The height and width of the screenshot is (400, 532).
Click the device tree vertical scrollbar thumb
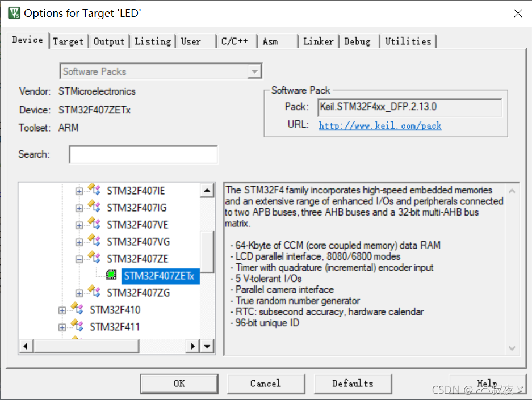[x=207, y=252]
